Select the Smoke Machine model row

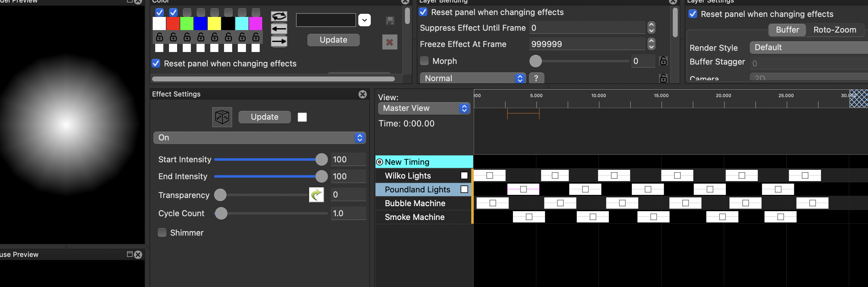click(424, 217)
